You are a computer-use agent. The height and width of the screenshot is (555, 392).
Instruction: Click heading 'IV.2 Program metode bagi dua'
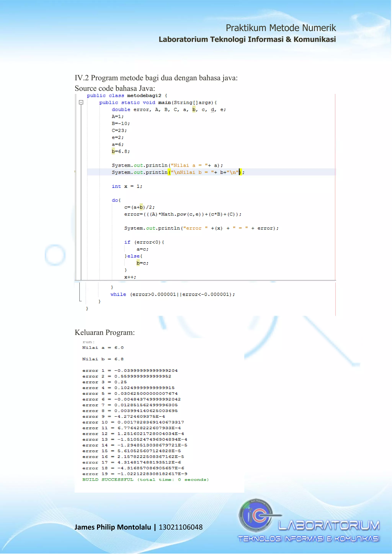click(x=156, y=78)
